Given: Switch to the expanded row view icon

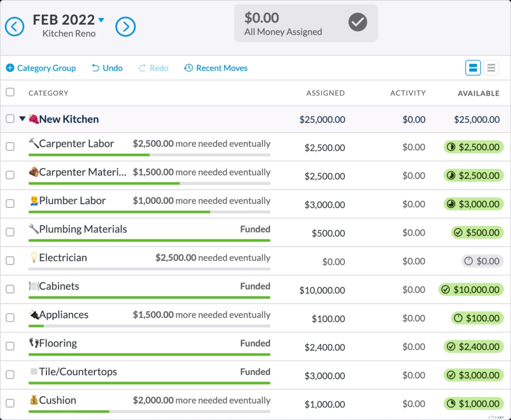Looking at the screenshot, I should (473, 68).
